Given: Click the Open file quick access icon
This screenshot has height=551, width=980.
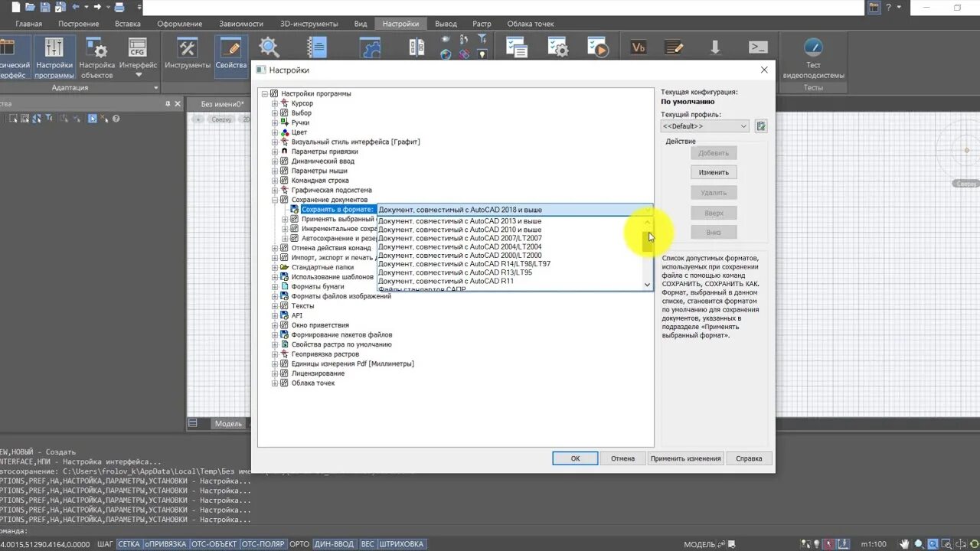Looking at the screenshot, I should point(29,7).
